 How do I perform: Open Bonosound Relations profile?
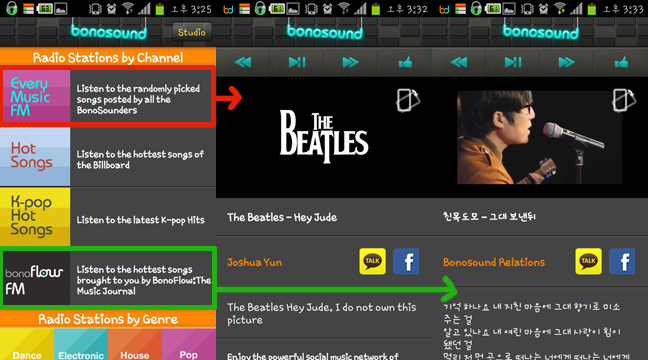pyautogui.click(x=494, y=262)
